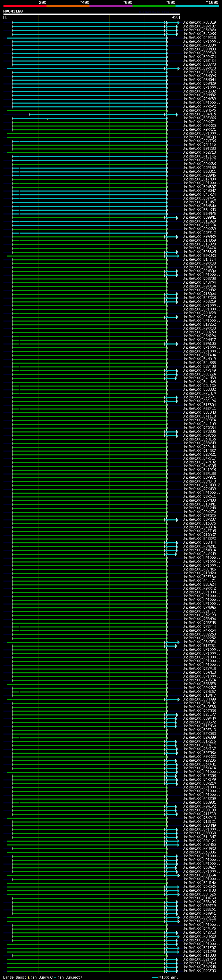Click label UniRef100_B9HN83

[199, 49]
